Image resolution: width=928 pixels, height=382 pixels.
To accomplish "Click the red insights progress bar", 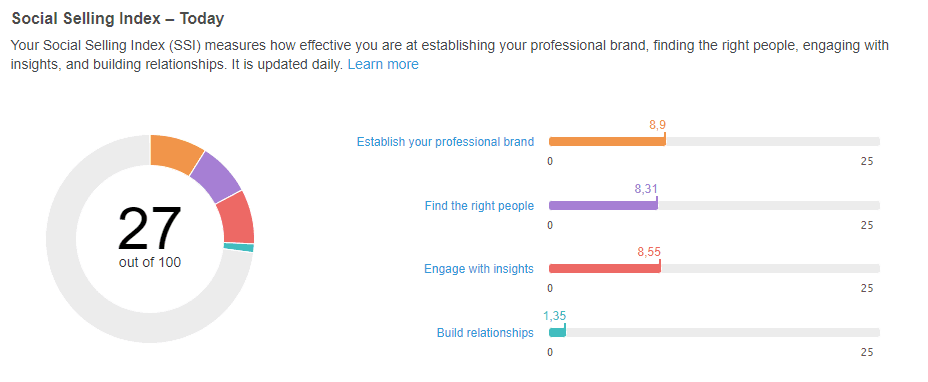I will click(605, 269).
